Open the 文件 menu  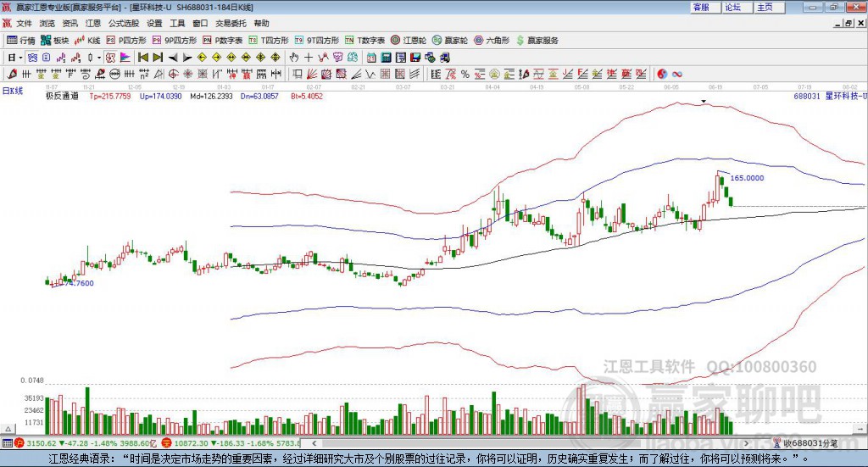[x=24, y=23]
